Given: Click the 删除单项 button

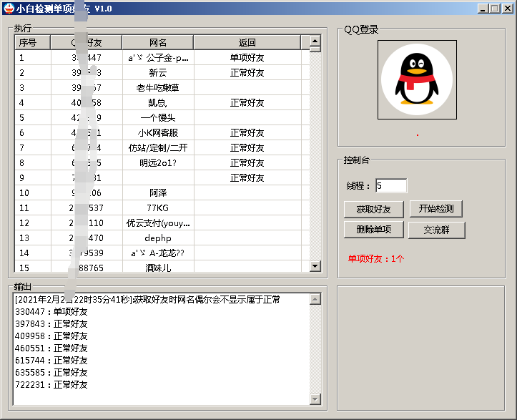Looking at the screenshot, I should click(x=373, y=230).
